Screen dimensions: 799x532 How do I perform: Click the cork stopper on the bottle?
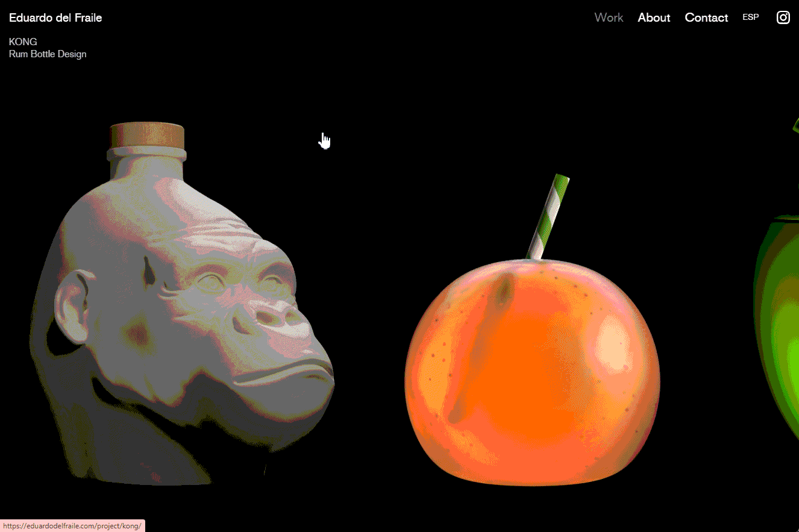tap(147, 135)
